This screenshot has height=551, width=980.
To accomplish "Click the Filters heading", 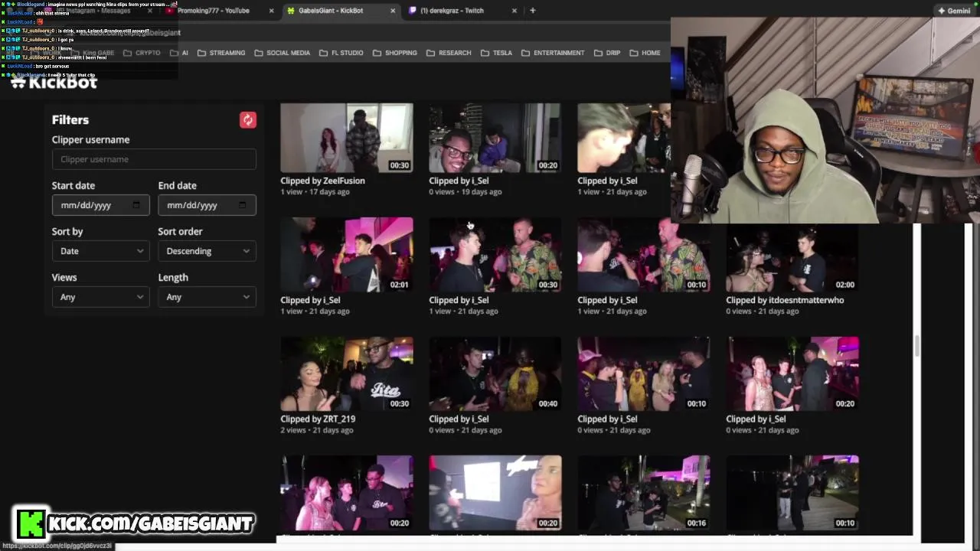I will pos(70,120).
